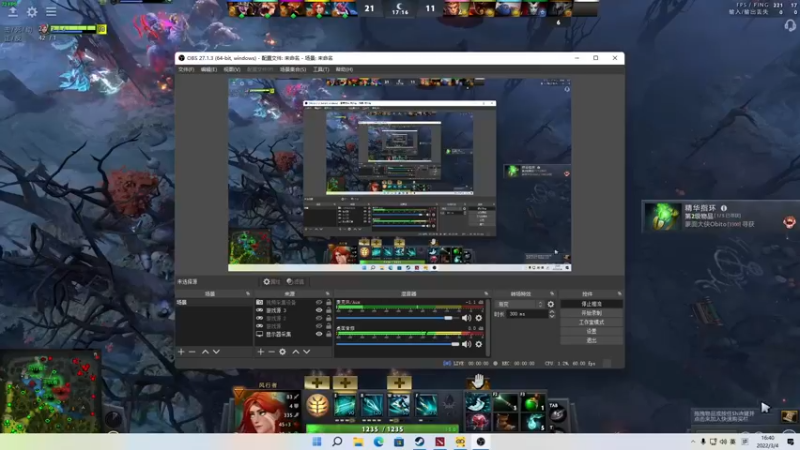Adjust the Mic/Aux volume slider handle
This screenshot has width=800, height=450.
(448, 318)
